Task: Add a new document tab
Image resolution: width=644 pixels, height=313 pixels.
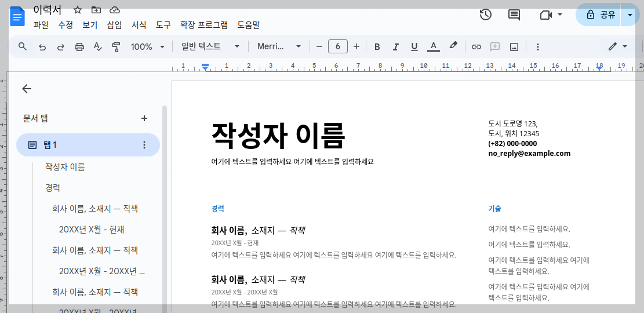Action: click(144, 118)
